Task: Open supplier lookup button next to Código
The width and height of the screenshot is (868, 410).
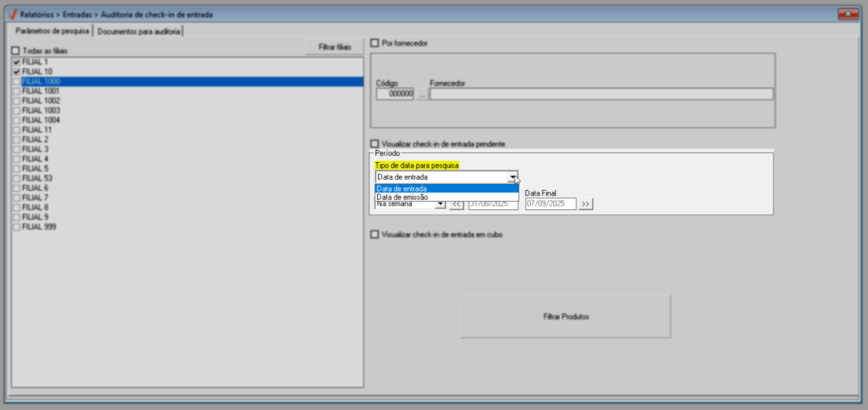Action: (422, 94)
